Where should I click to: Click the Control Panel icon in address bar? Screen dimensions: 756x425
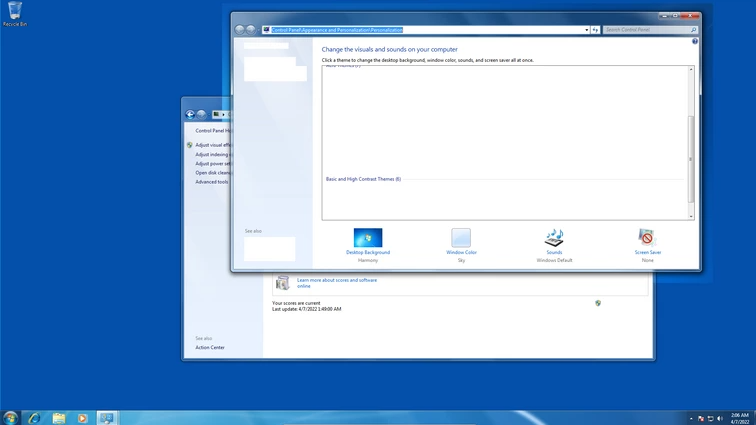pyautogui.click(x=266, y=30)
